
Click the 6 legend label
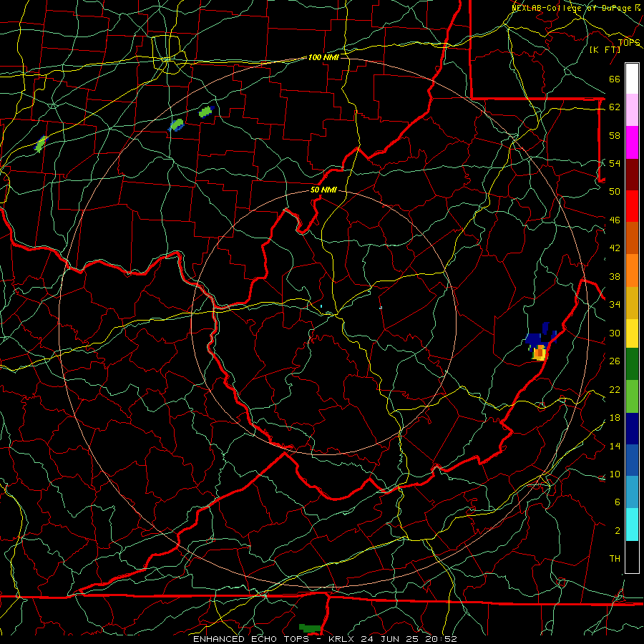pyautogui.click(x=617, y=502)
